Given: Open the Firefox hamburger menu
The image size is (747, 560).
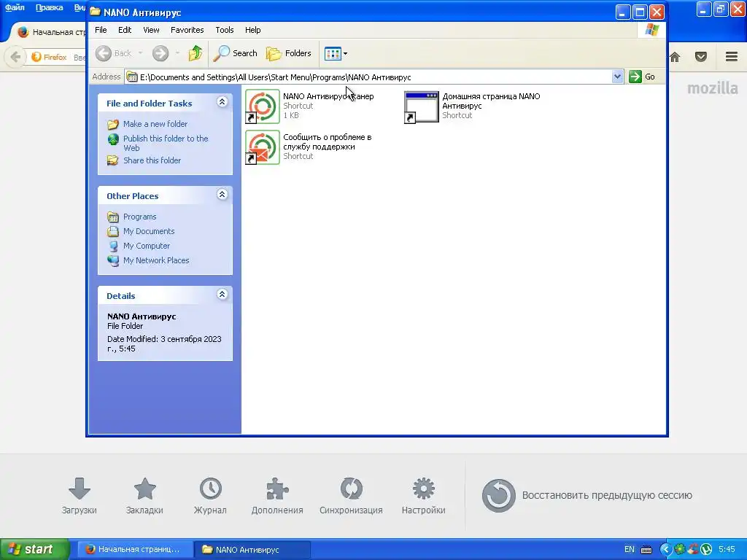Looking at the screenshot, I should pyautogui.click(x=732, y=57).
